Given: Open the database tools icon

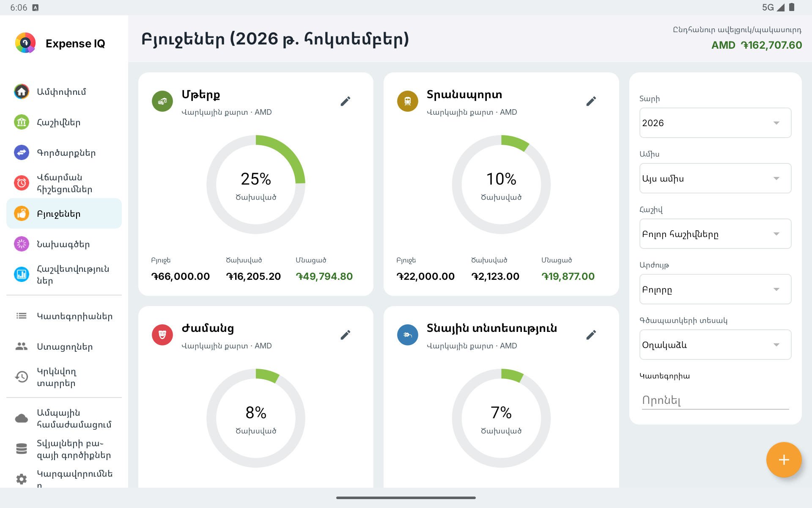Looking at the screenshot, I should point(22,449).
